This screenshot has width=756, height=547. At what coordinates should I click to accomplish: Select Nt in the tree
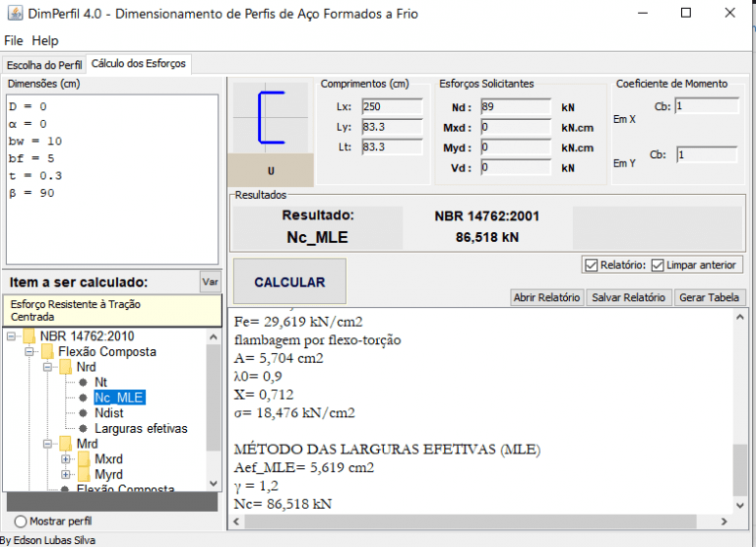100,382
